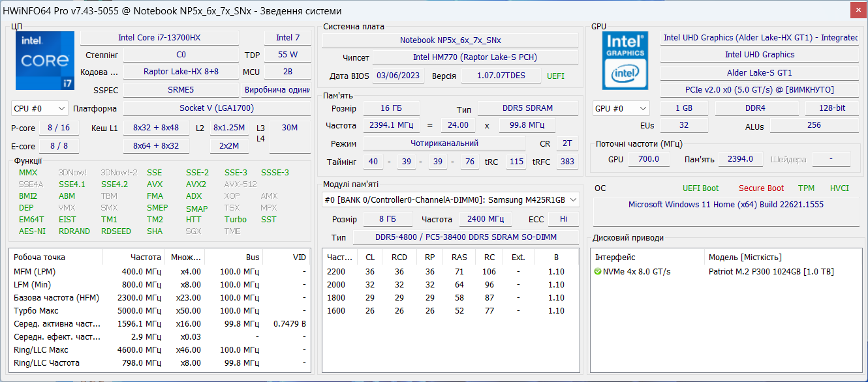Screen dimensions: 868x382
Task: Click the red Secure Boot indicator
Action: click(x=761, y=188)
